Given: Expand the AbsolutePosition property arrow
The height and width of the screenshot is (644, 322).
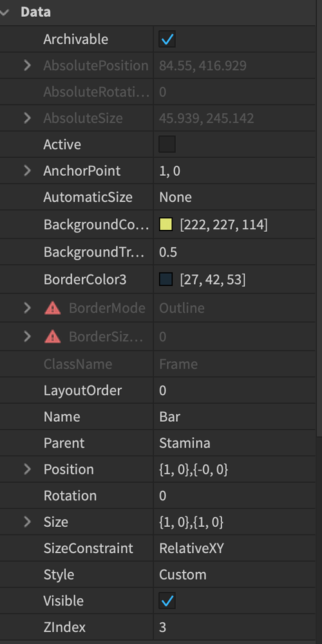Looking at the screenshot, I should pyautogui.click(x=27, y=65).
